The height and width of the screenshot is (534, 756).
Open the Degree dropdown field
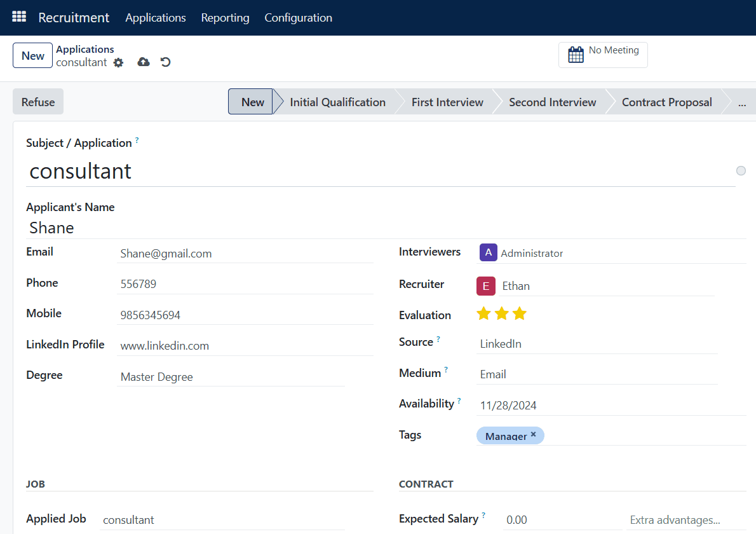click(231, 377)
